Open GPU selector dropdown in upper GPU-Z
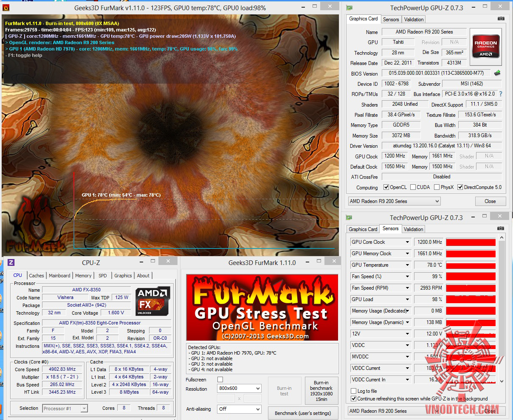 [394, 201]
